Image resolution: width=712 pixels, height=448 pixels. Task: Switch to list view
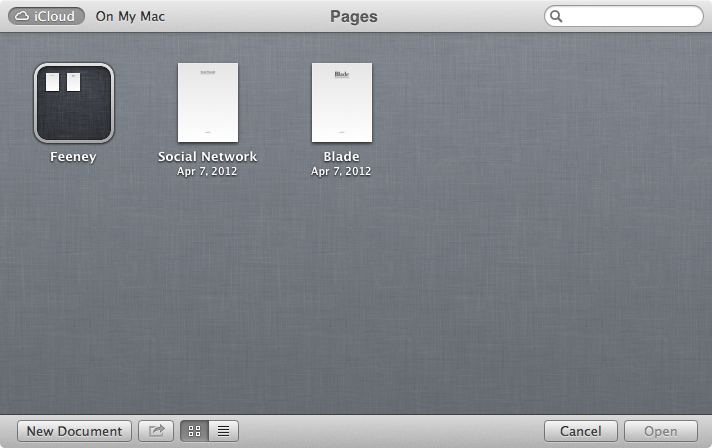pyautogui.click(x=223, y=431)
